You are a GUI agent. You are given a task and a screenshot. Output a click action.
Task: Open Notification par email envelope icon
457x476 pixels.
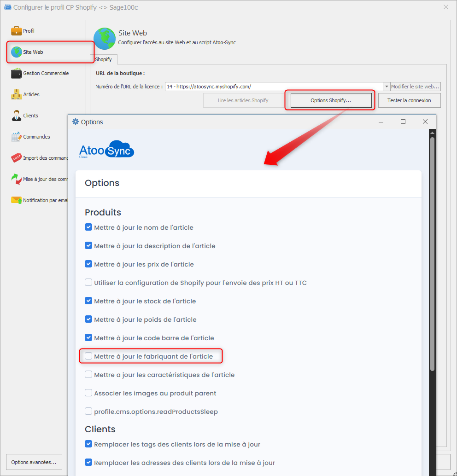[x=17, y=200]
